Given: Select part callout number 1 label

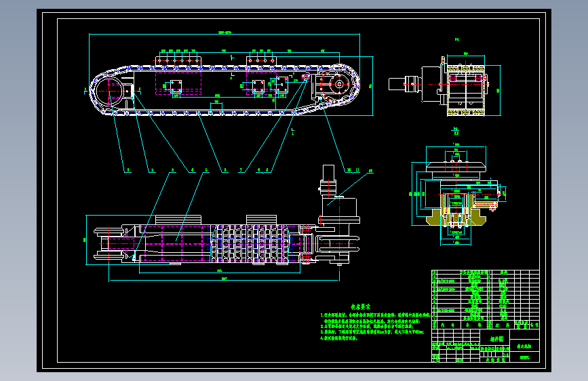Looking at the screenshot, I should 128,170.
